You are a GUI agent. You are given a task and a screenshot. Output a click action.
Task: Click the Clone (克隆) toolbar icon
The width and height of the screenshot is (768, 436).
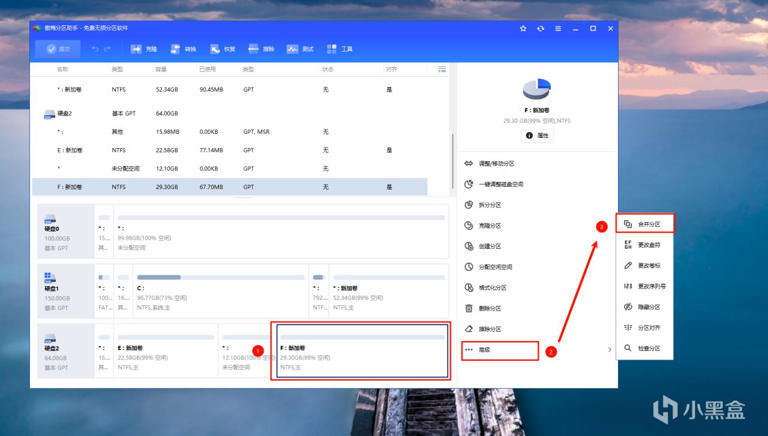click(136, 49)
